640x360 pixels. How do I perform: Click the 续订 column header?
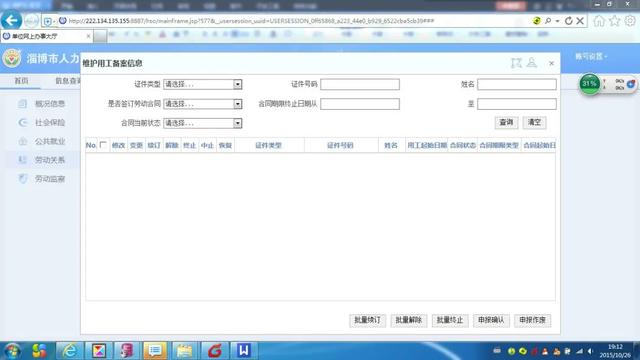coord(154,145)
